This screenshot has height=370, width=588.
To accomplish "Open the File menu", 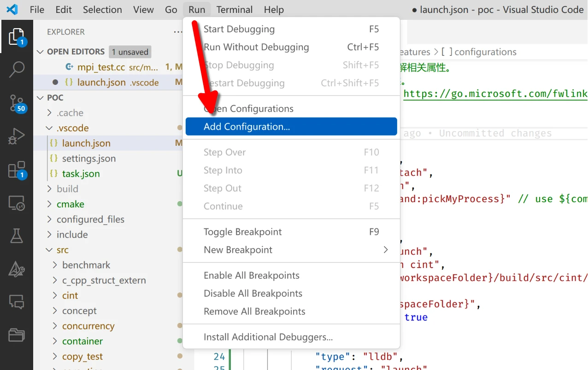I will tap(37, 9).
